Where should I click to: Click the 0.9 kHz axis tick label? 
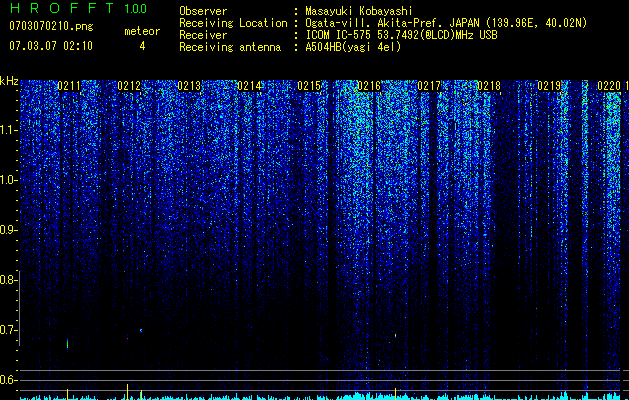coord(8,230)
